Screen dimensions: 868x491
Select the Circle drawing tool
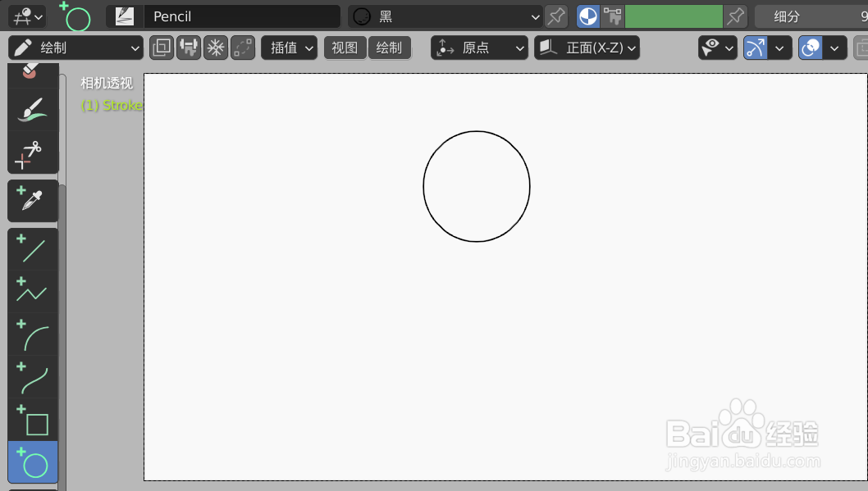[x=33, y=463]
